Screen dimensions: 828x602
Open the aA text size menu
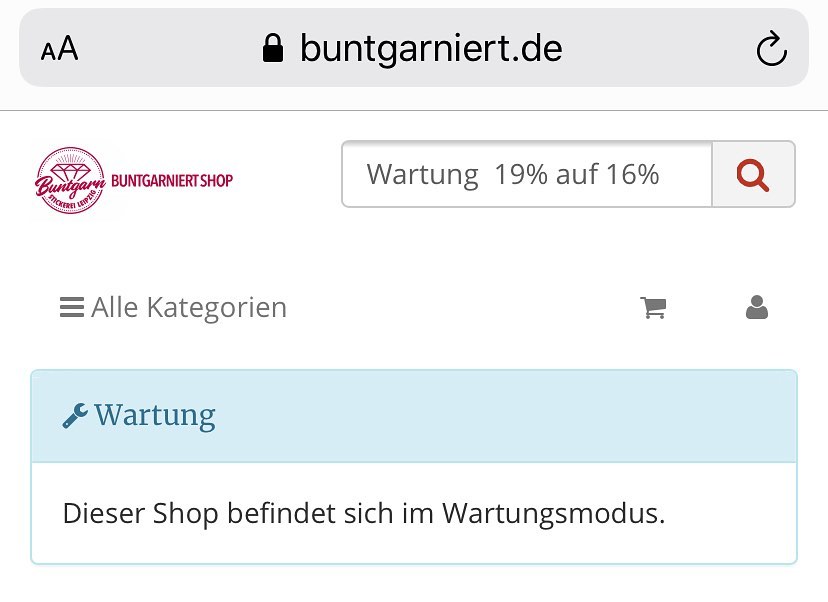tap(60, 49)
